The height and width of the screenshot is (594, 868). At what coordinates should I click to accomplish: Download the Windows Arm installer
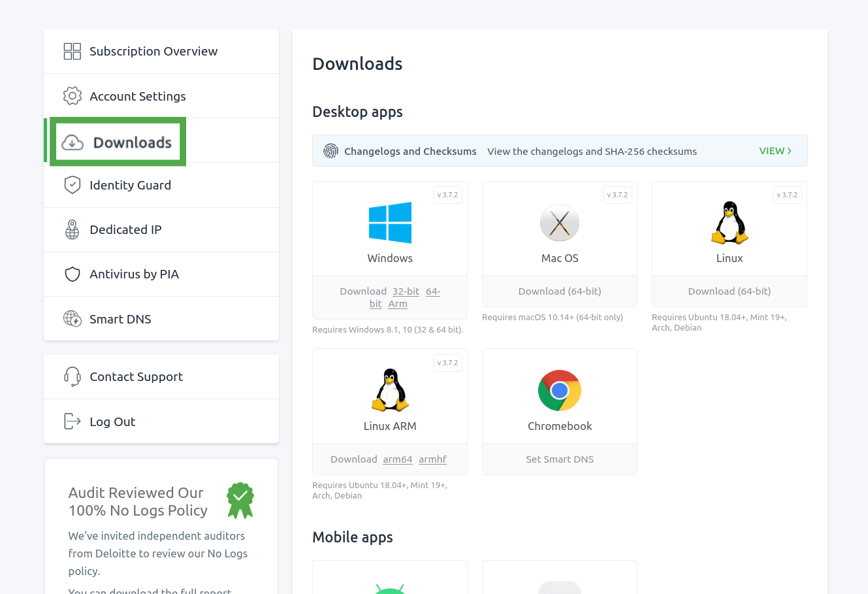398,304
